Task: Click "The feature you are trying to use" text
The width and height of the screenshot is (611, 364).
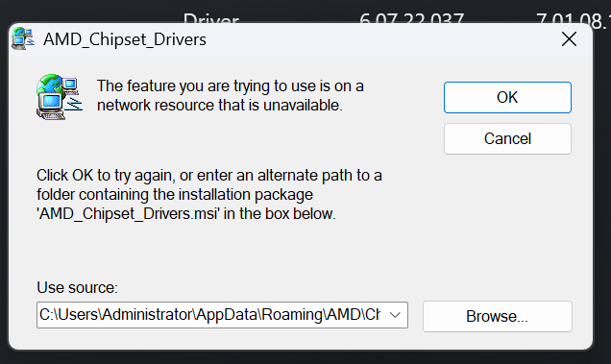Action: [183, 86]
